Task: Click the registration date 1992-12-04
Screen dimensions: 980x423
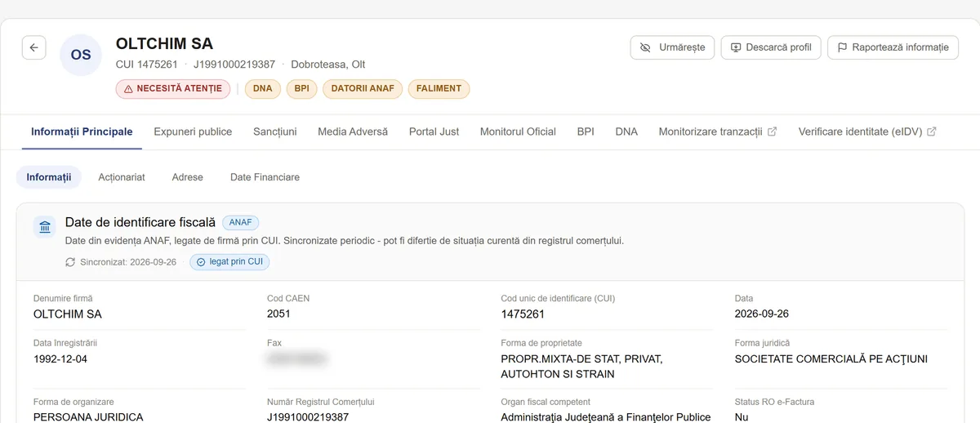Action: click(60, 358)
